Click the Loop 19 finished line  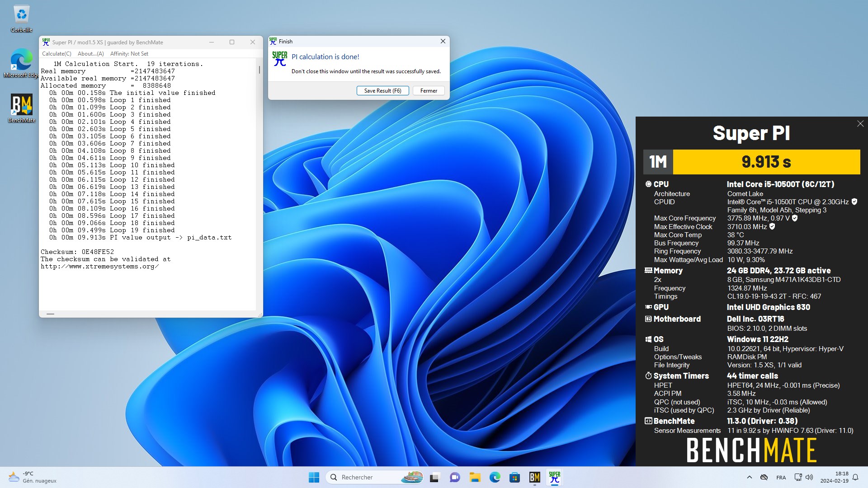tap(112, 230)
